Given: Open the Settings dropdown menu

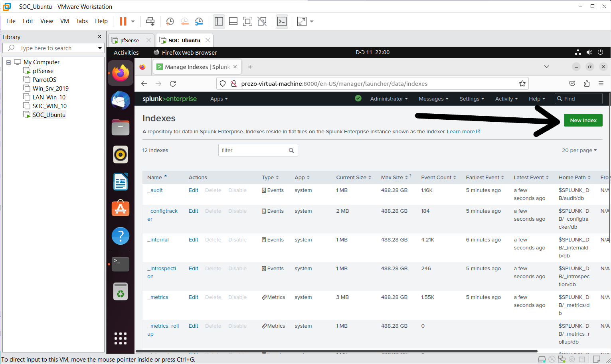Looking at the screenshot, I should click(472, 99).
